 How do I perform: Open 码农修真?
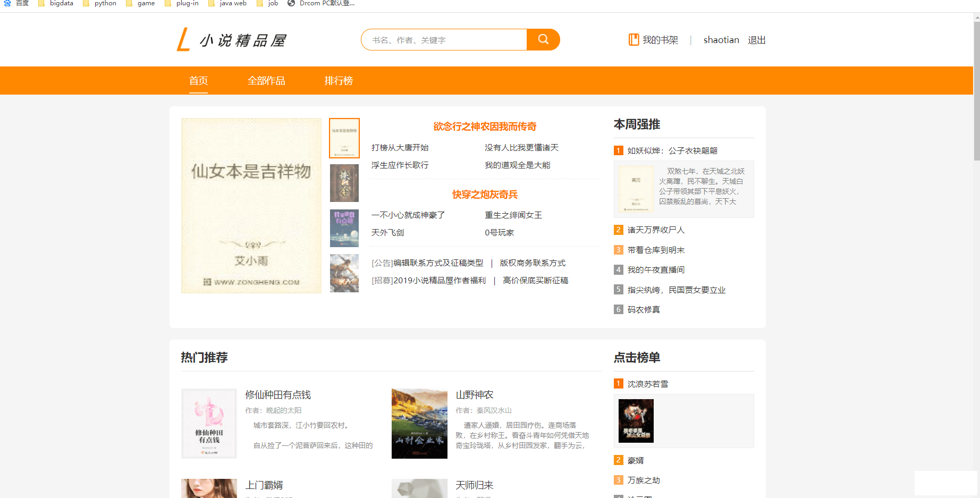tap(644, 310)
